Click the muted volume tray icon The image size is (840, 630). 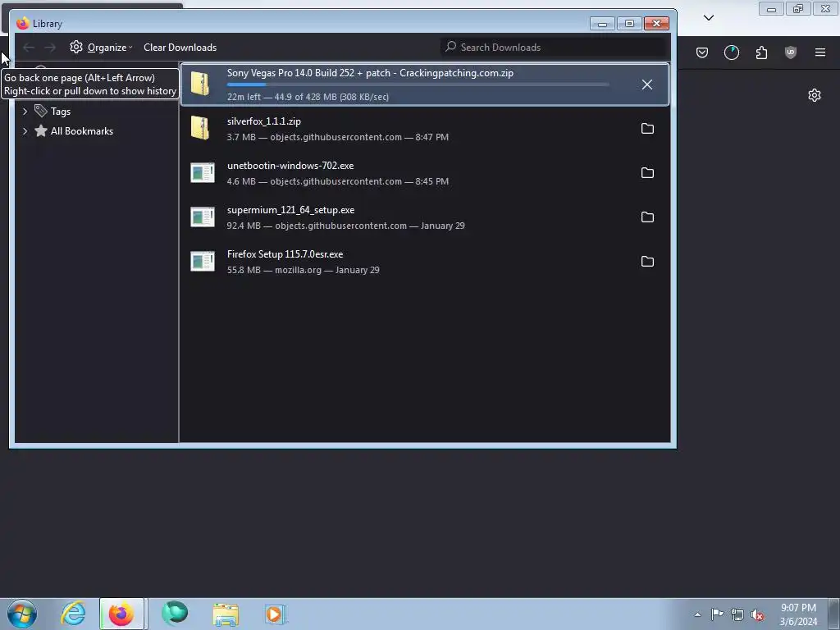(757, 614)
